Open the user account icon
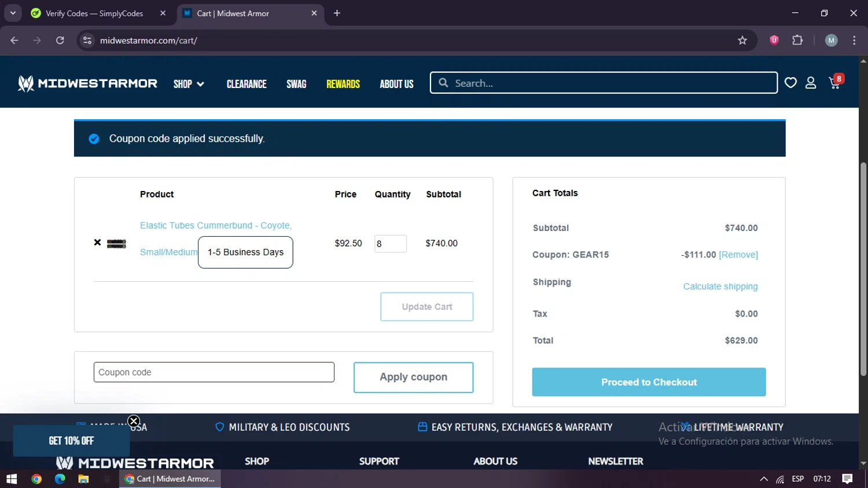868x488 pixels. pos(811,83)
